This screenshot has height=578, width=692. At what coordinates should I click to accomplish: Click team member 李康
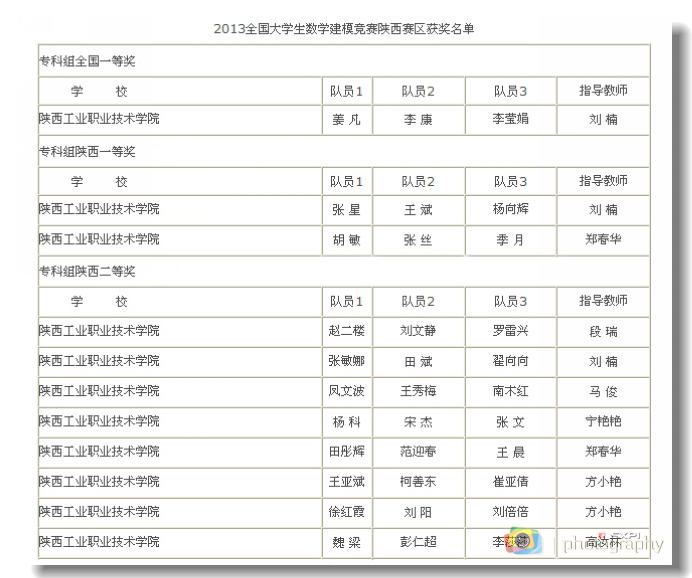pyautogui.click(x=418, y=119)
